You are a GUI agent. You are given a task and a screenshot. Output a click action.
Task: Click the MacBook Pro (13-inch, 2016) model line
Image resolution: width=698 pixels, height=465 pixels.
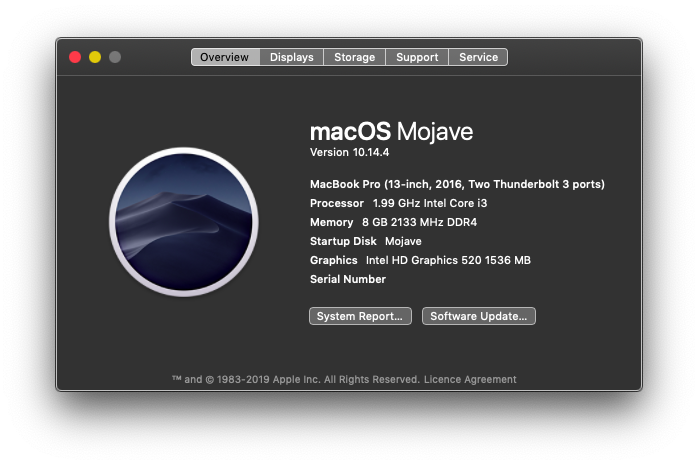pos(457,184)
